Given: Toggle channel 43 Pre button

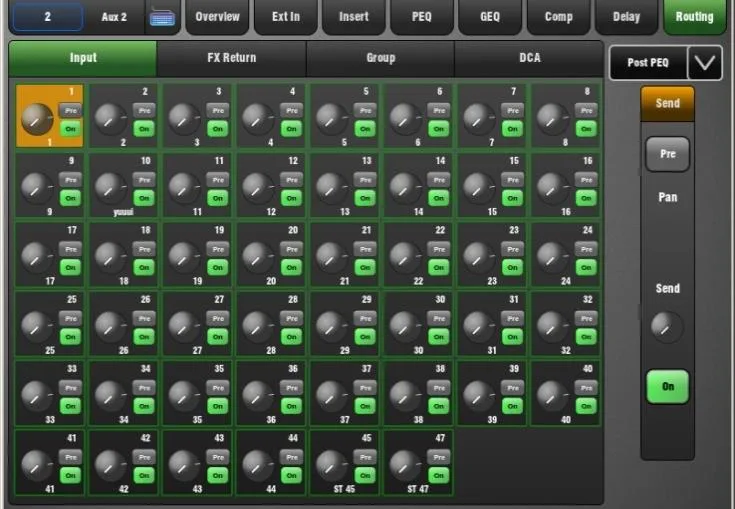Looking at the screenshot, I should [218, 458].
